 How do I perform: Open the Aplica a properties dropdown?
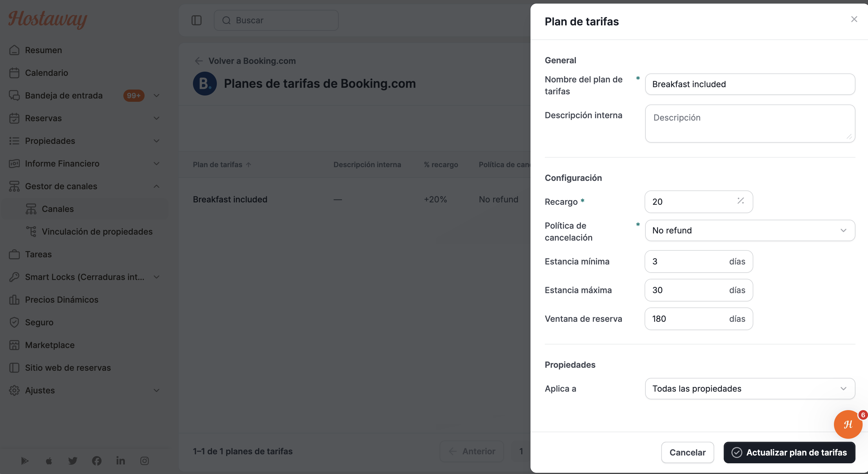click(750, 389)
